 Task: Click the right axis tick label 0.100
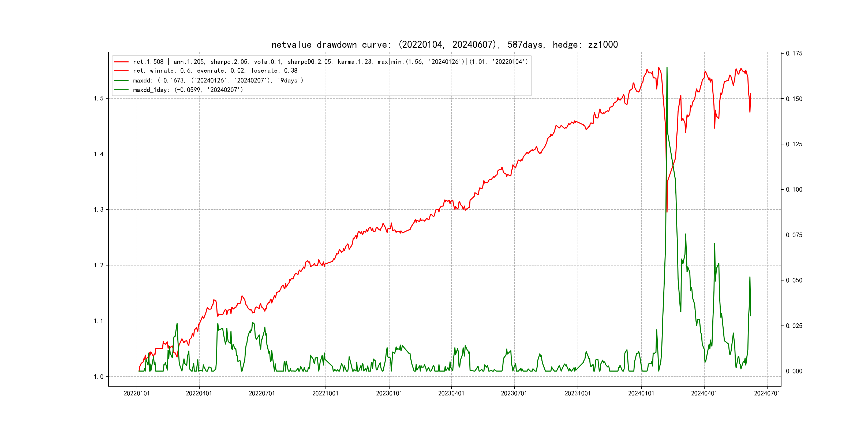794,190
